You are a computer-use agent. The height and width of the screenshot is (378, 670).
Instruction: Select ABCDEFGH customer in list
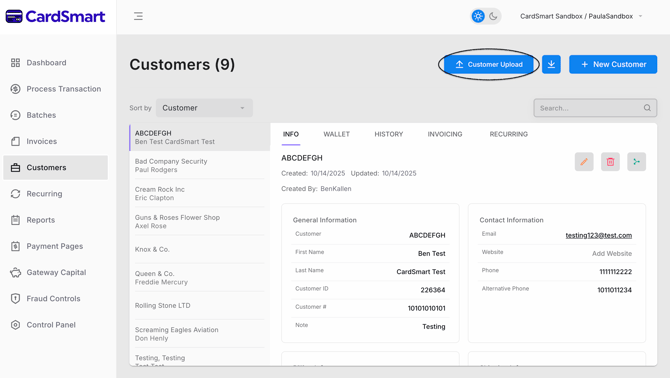tap(200, 137)
